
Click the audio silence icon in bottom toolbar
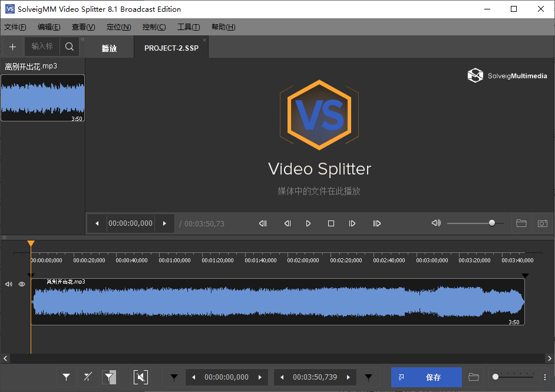[x=140, y=377]
